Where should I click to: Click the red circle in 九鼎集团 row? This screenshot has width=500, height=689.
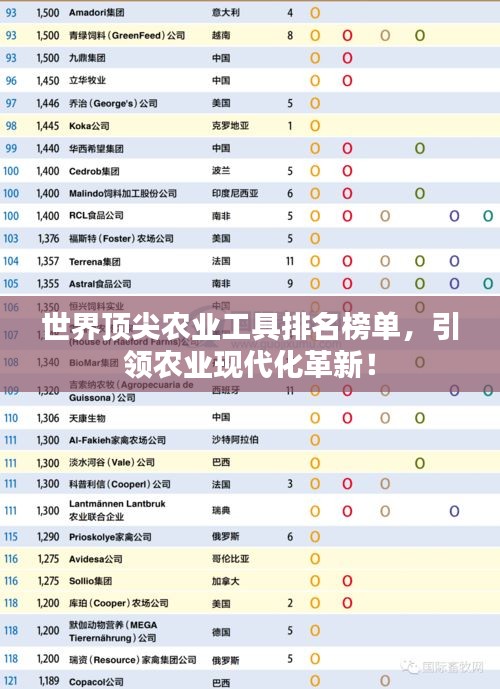(x=347, y=58)
